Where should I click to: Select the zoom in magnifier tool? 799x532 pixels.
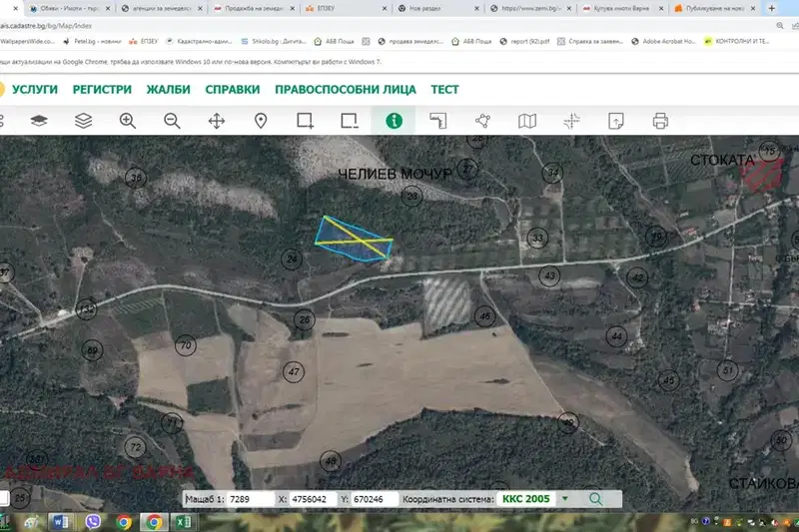tap(128, 121)
